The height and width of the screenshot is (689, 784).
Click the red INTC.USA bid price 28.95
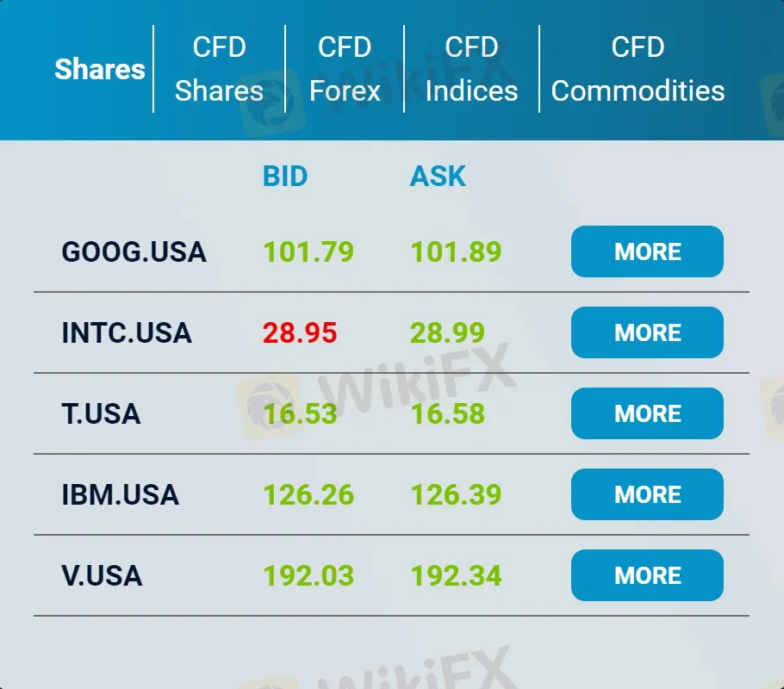(299, 333)
